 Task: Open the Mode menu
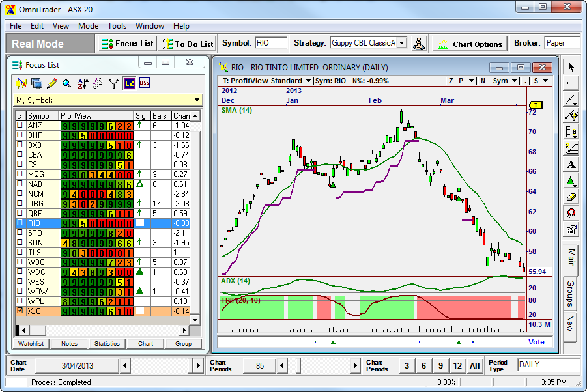[x=89, y=26]
